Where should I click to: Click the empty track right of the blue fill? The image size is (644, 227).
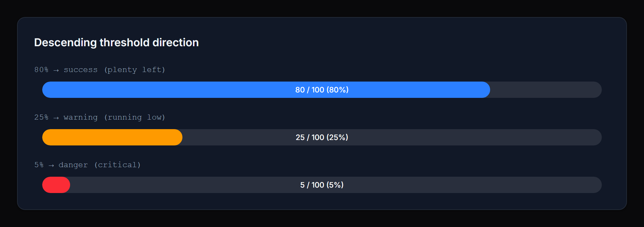[x=545, y=90]
